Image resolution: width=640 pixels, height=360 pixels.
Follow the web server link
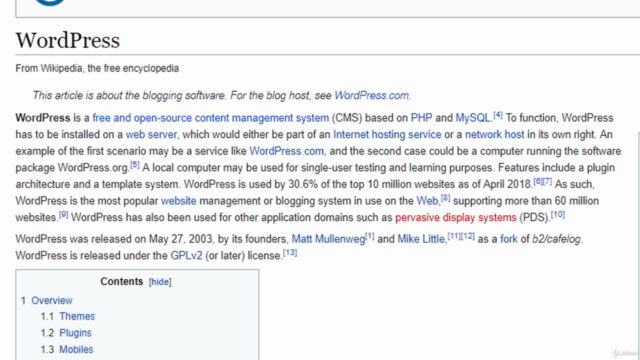(151, 135)
